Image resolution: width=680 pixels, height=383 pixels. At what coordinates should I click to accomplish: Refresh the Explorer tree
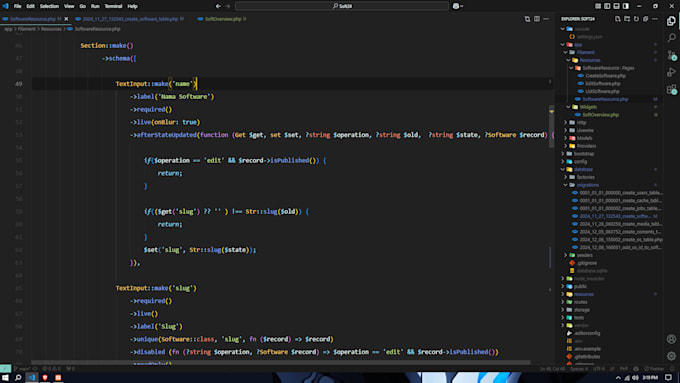click(x=636, y=19)
